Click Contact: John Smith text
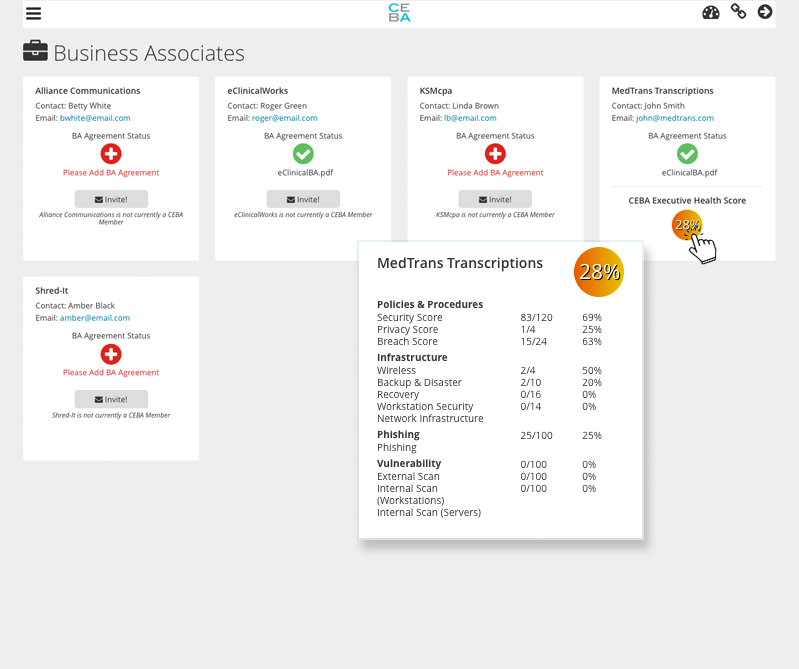The height and width of the screenshot is (669, 799). pos(648,106)
